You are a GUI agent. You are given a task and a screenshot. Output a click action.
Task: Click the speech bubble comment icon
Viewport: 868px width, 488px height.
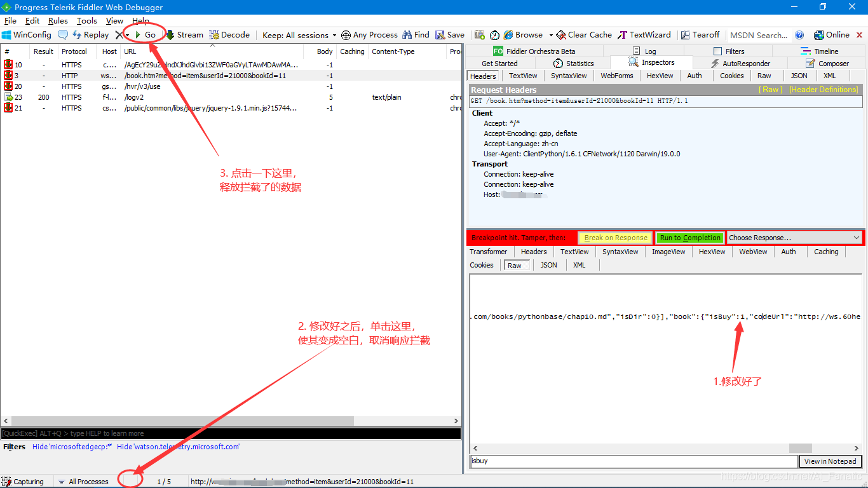coord(63,35)
